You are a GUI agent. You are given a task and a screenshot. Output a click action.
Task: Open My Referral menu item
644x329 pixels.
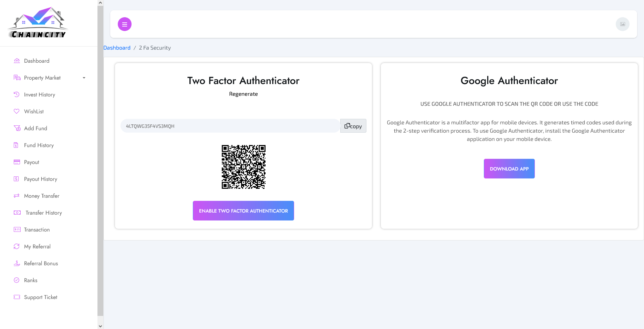37,247
